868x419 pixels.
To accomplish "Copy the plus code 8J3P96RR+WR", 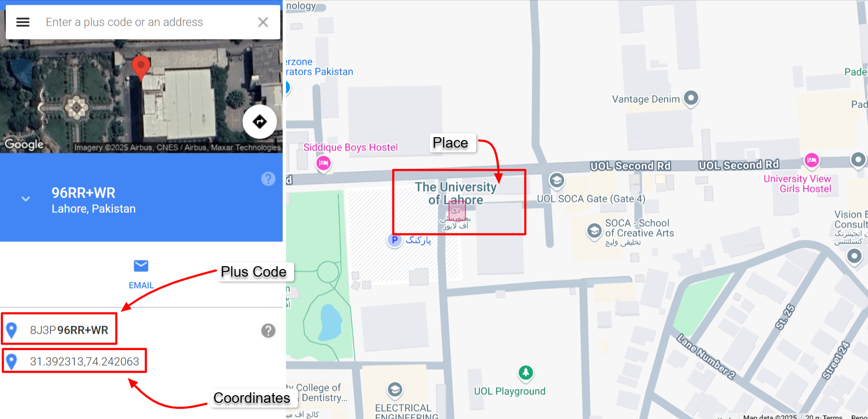I will tap(69, 330).
